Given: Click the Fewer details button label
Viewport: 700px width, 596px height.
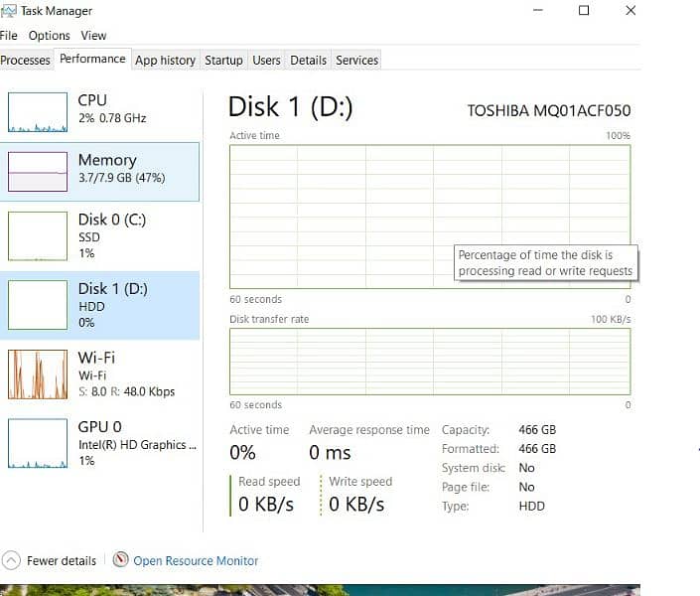Looking at the screenshot, I should click(62, 560).
